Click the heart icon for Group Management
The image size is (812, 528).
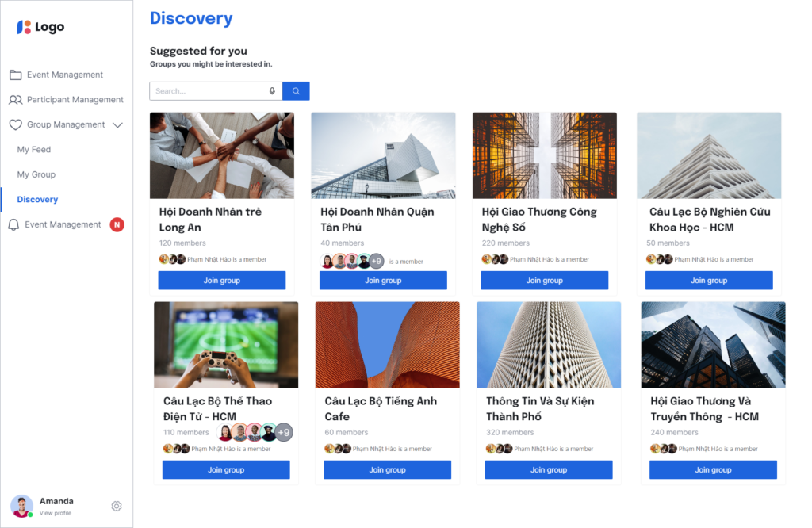pyautogui.click(x=15, y=124)
